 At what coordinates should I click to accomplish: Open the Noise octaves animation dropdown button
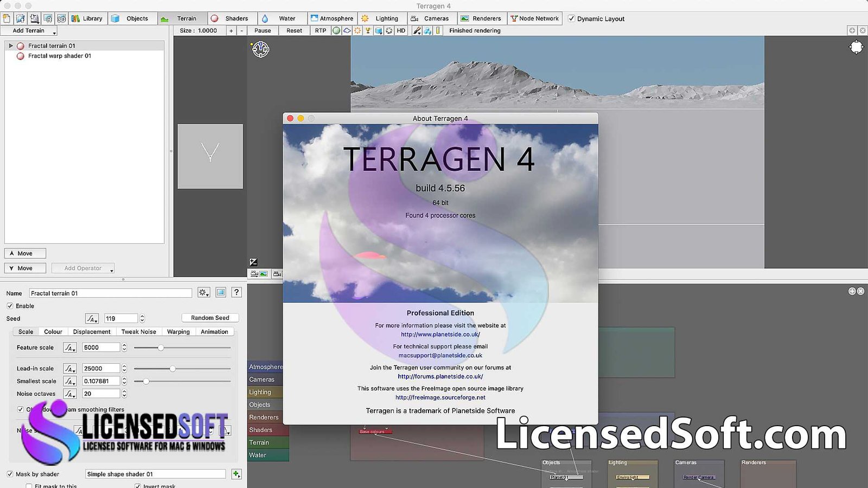(x=70, y=394)
